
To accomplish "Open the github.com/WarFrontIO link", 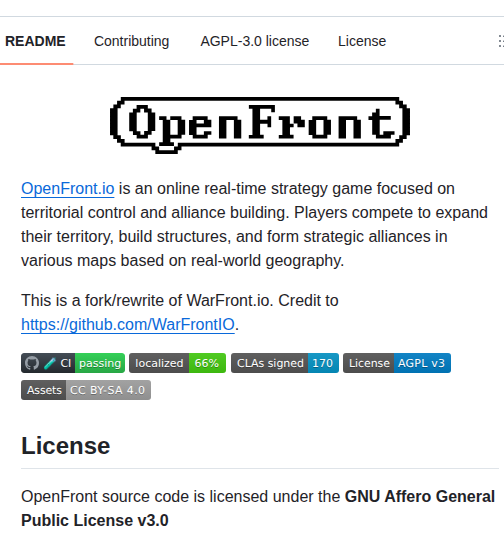I will pyautogui.click(x=128, y=325).
